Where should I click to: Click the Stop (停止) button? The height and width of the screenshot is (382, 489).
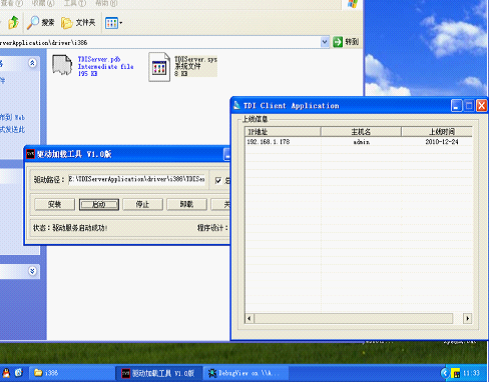142,204
